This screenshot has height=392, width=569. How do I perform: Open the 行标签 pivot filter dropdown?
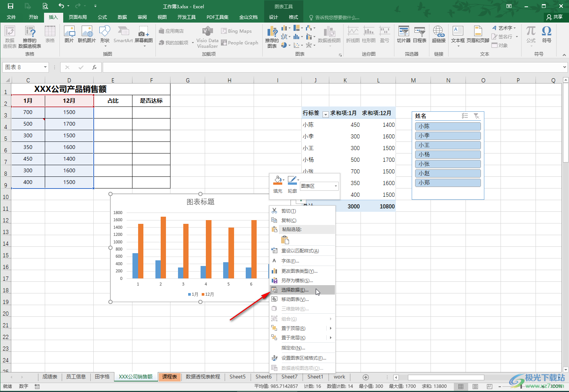[326, 114]
